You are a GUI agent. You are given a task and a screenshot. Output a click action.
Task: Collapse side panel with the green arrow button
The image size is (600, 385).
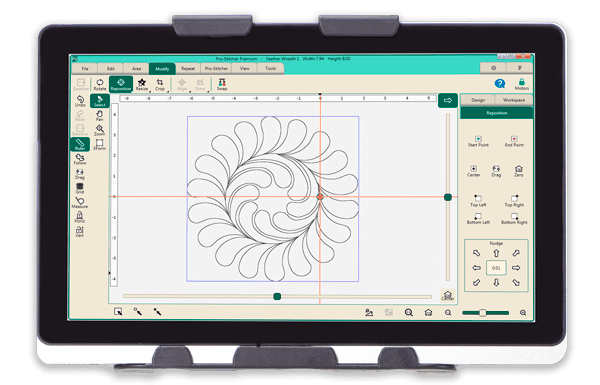448,101
